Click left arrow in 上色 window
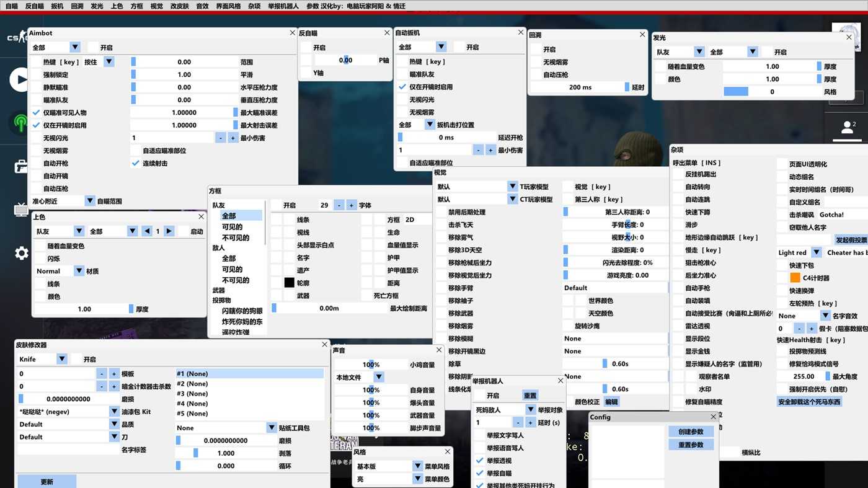Viewport: 868px width, 488px height. click(147, 231)
